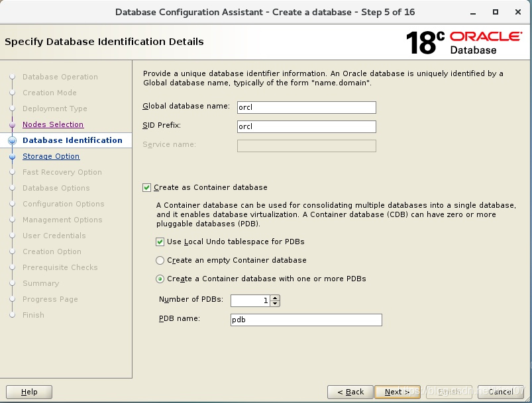This screenshot has height=403, width=532.
Task: Click the PDB name text field
Action: (x=306, y=320)
